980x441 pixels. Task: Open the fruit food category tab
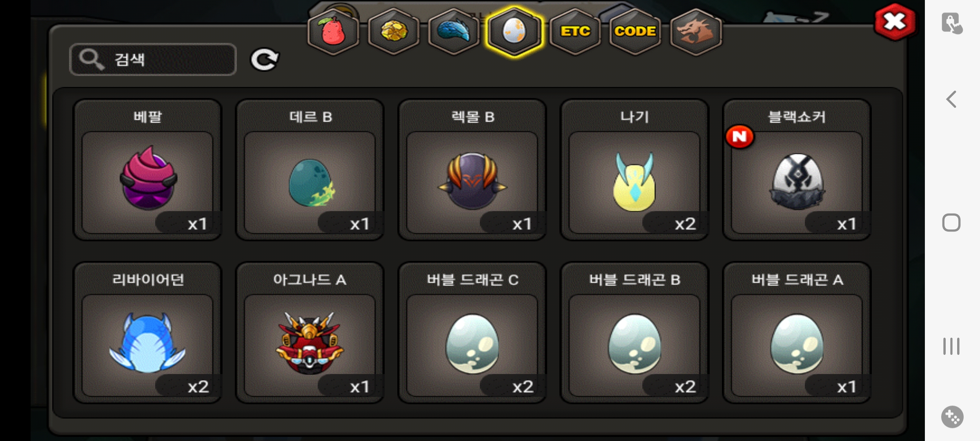pyautogui.click(x=333, y=32)
